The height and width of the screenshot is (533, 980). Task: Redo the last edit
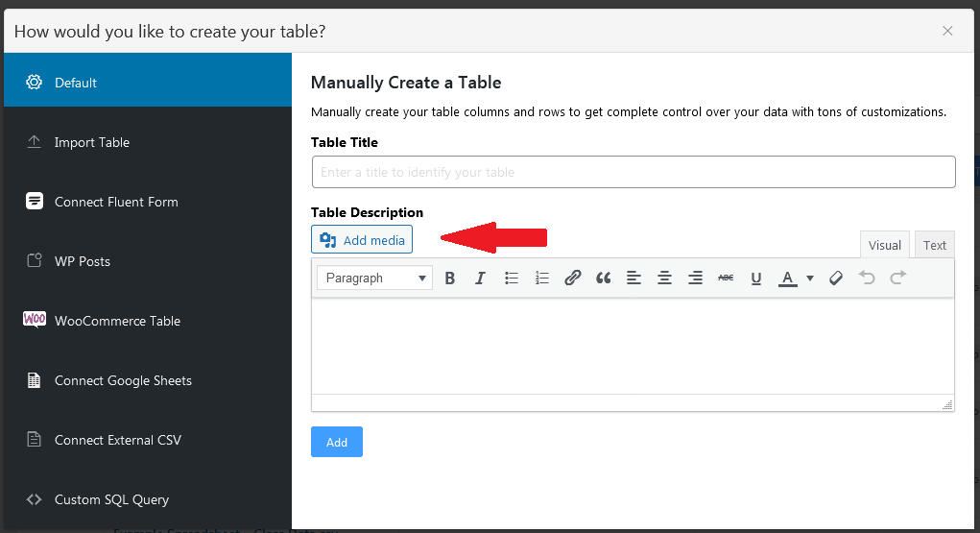click(898, 278)
